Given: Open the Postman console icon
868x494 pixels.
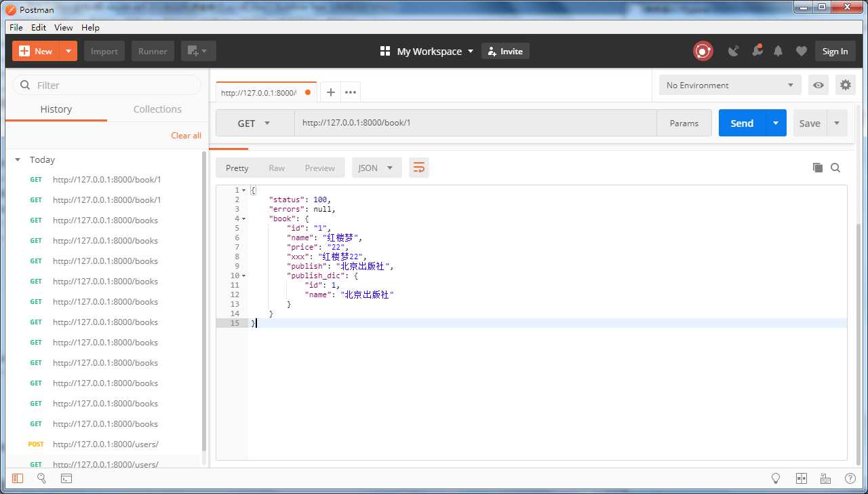Looking at the screenshot, I should pyautogui.click(x=66, y=478).
